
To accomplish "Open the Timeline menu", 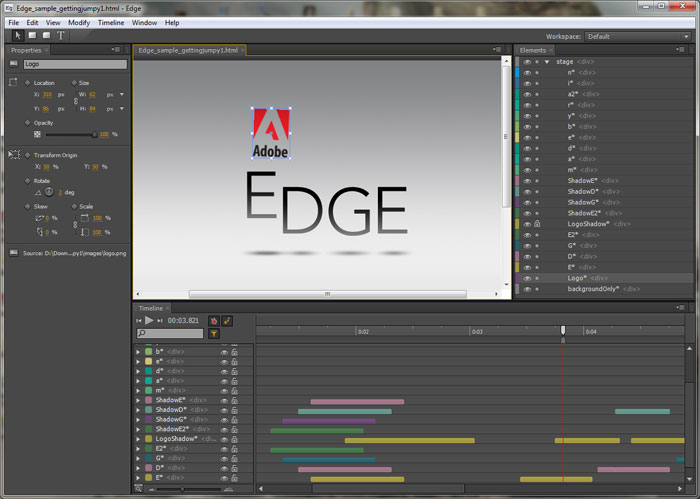I will tap(111, 23).
